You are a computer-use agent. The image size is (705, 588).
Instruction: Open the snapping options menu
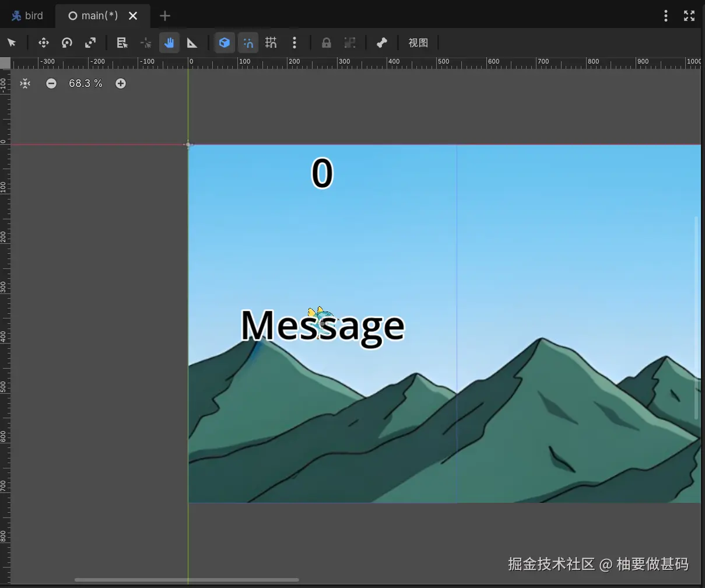coord(294,43)
